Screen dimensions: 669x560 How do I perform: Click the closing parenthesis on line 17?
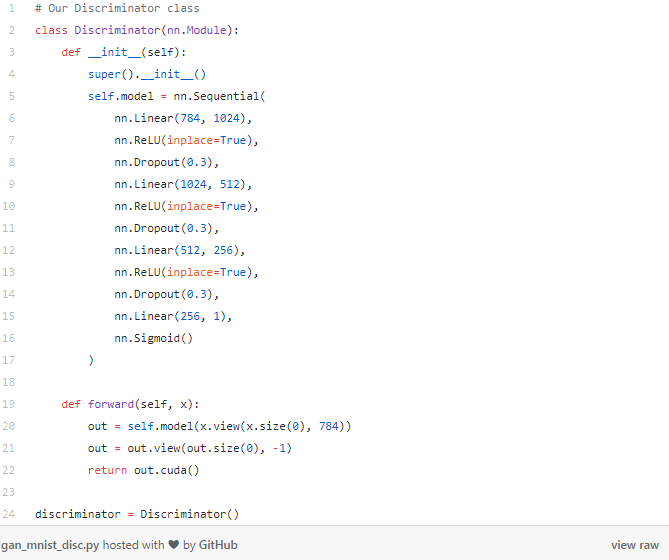click(91, 360)
